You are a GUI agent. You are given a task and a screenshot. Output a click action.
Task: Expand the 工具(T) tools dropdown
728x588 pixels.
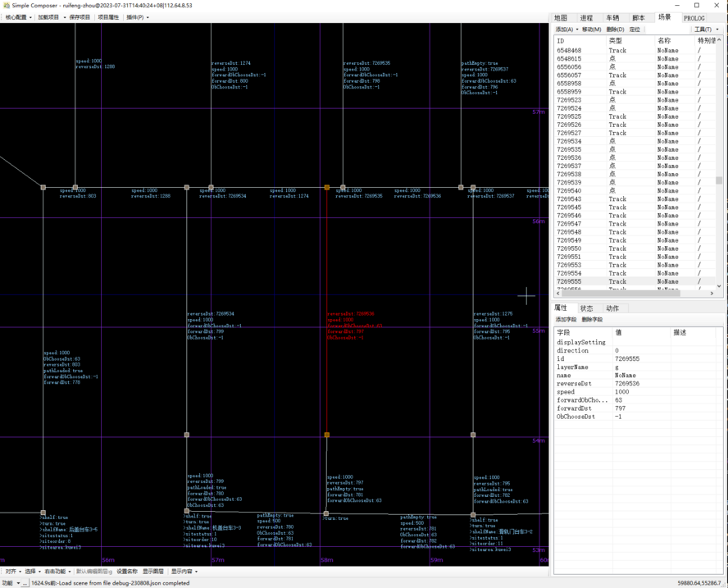[x=704, y=30]
